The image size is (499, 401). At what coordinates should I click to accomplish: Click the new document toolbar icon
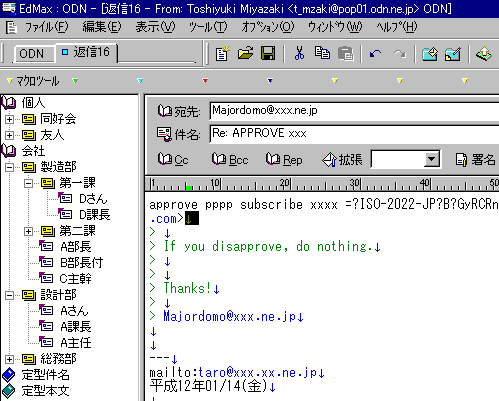[x=223, y=53]
